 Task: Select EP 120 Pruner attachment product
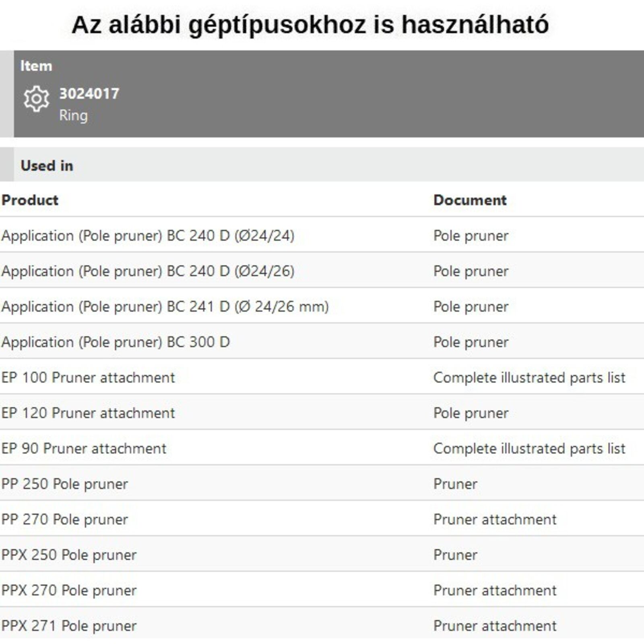pyautogui.click(x=88, y=413)
